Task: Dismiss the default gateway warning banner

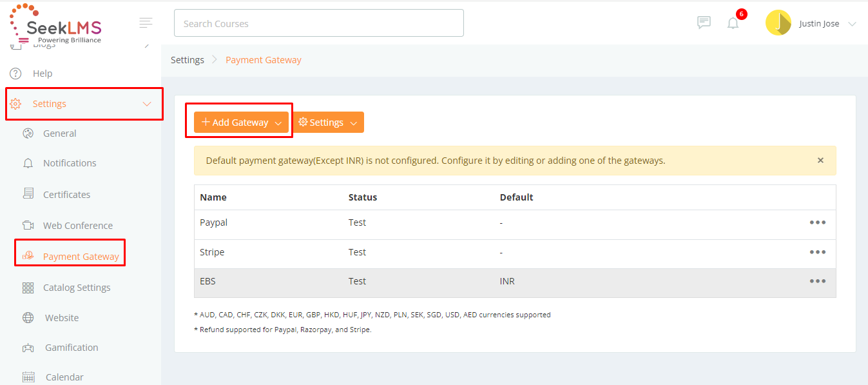Action: (x=820, y=161)
